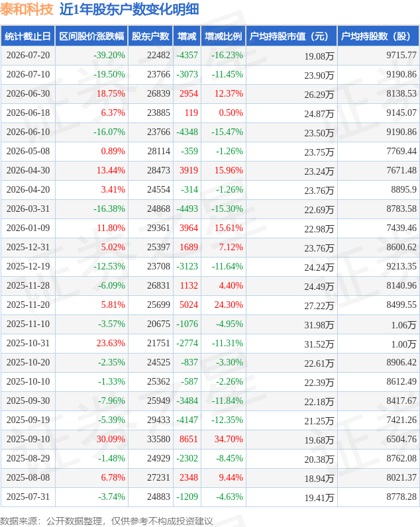This screenshot has width=420, height=527.
Task: Click the 近1年股东户数变化明细 heading
Action: [x=129, y=9]
